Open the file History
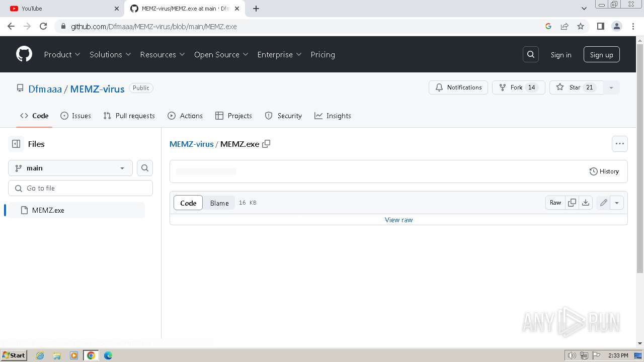The width and height of the screenshot is (644, 362). tap(604, 171)
